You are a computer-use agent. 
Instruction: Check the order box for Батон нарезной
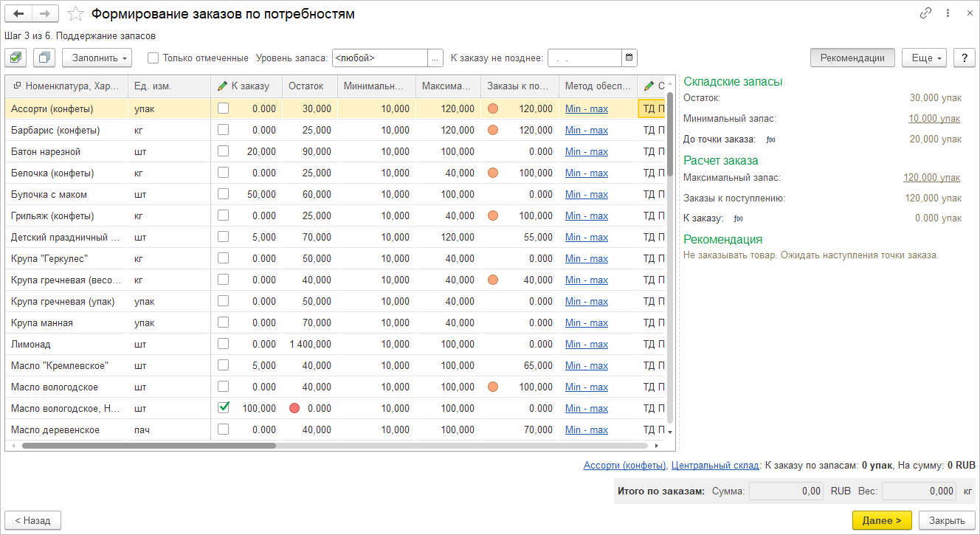[223, 151]
